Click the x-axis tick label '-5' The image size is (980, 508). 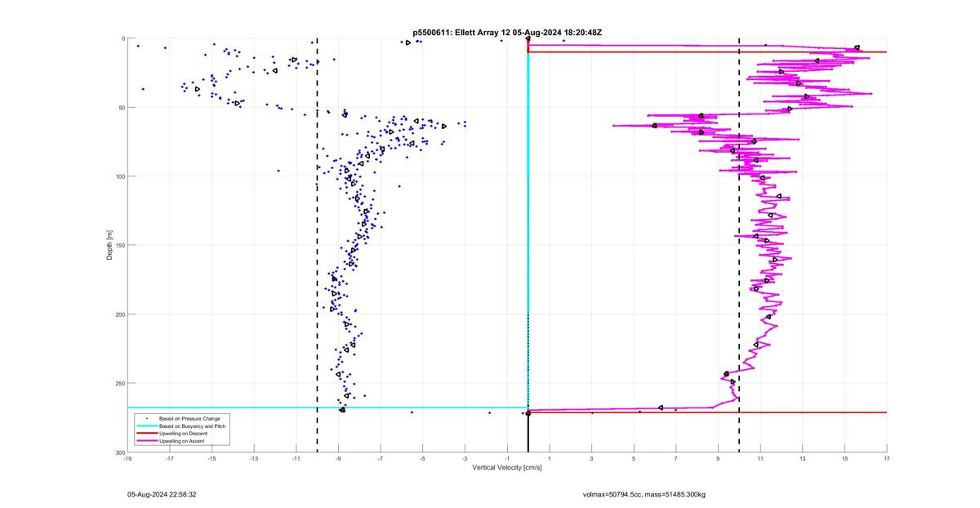(423, 458)
